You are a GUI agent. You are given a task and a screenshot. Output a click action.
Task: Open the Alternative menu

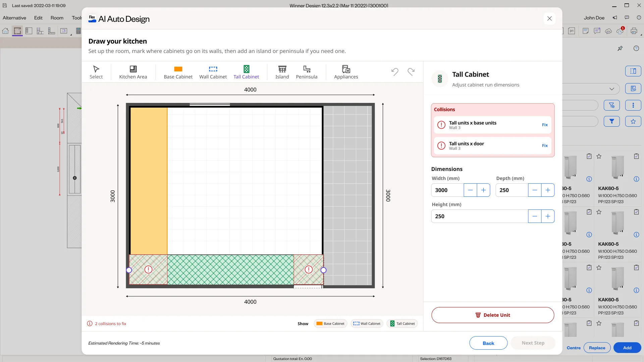pyautogui.click(x=14, y=18)
